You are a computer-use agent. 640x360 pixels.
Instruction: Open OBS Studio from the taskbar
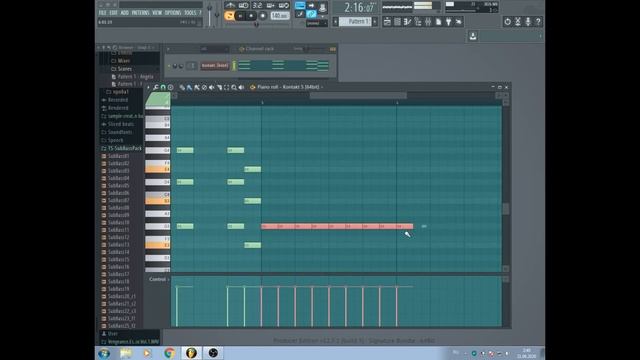click(x=213, y=353)
